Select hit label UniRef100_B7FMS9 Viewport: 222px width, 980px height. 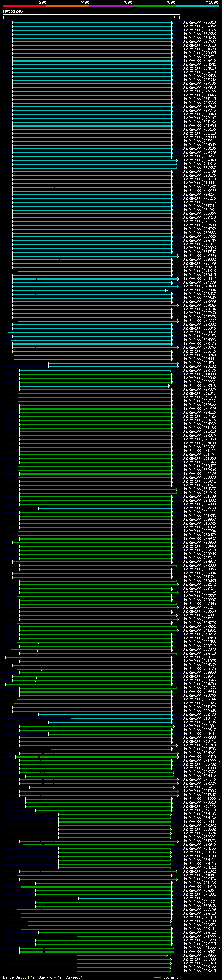coord(199,439)
